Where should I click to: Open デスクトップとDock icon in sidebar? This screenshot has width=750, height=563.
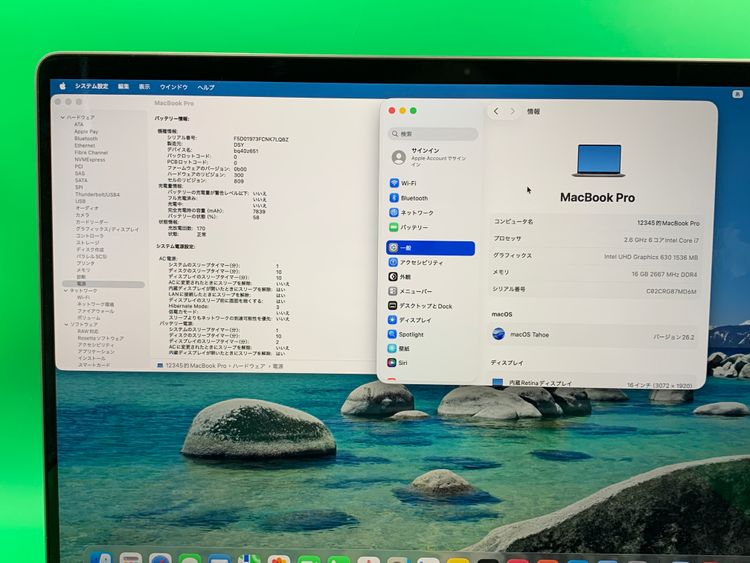point(392,306)
